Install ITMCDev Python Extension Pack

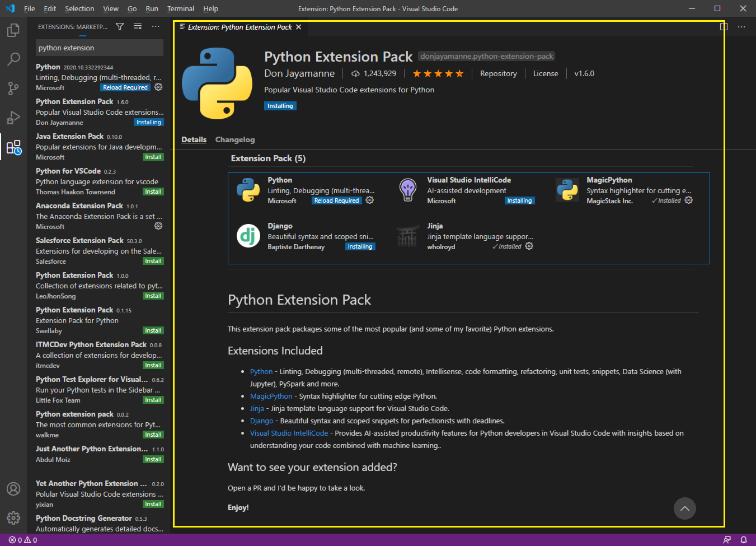153,365
